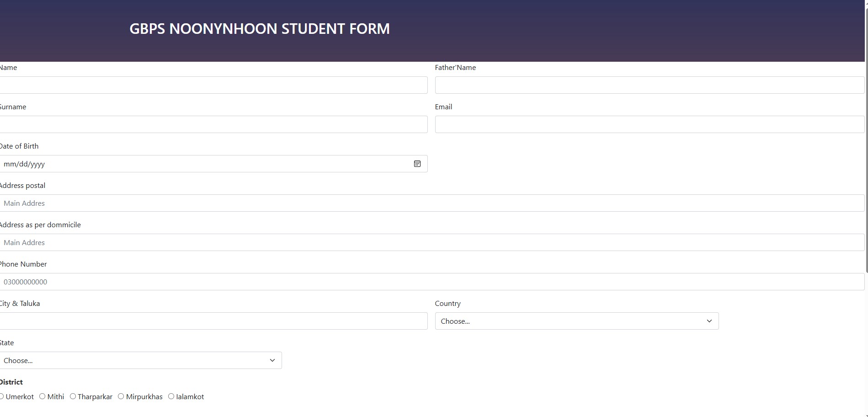The height and width of the screenshot is (417, 868).
Task: Select the Email input field
Action: [649, 124]
